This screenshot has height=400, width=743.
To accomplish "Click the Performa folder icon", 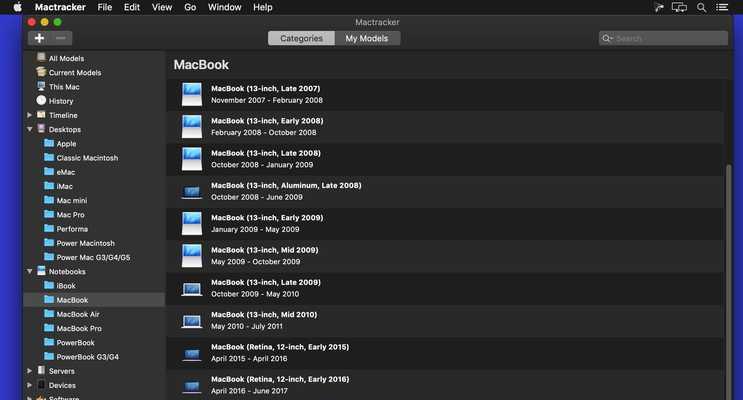I will point(49,228).
